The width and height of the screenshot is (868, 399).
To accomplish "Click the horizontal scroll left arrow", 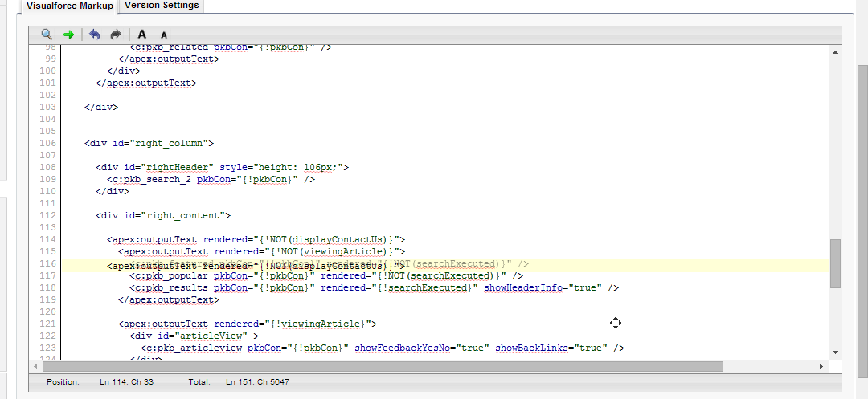I will (36, 366).
